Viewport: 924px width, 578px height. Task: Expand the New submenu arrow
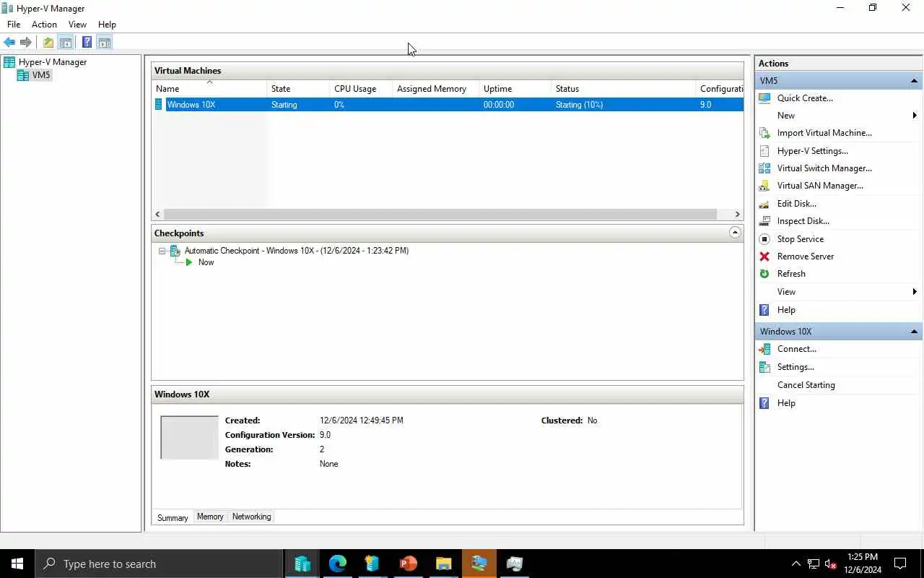915,116
